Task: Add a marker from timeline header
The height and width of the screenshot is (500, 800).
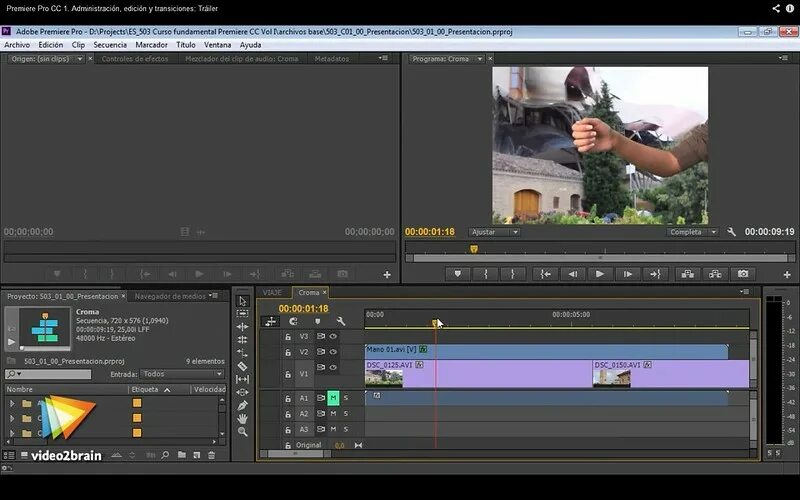Action: pyautogui.click(x=317, y=321)
